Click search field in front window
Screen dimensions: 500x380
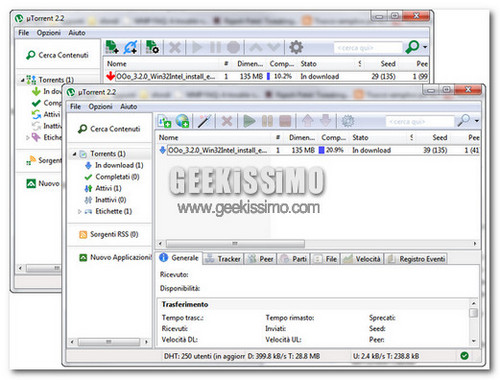coord(419,122)
